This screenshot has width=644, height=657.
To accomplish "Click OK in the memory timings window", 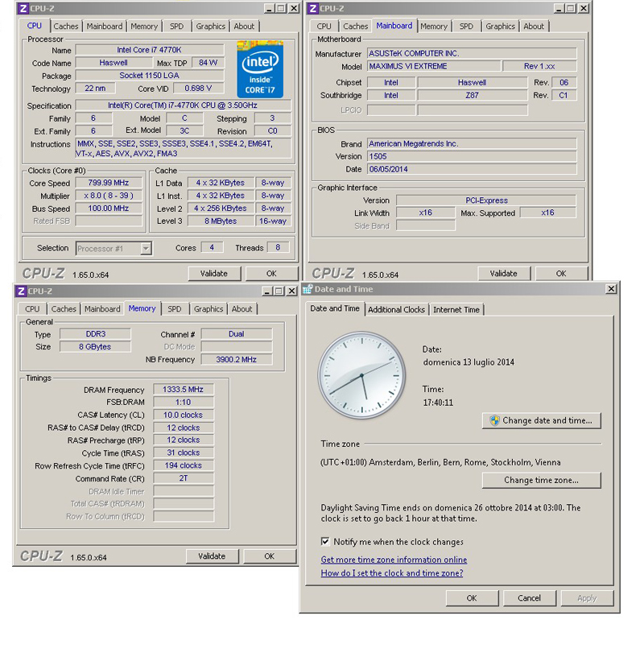I will 270,556.
